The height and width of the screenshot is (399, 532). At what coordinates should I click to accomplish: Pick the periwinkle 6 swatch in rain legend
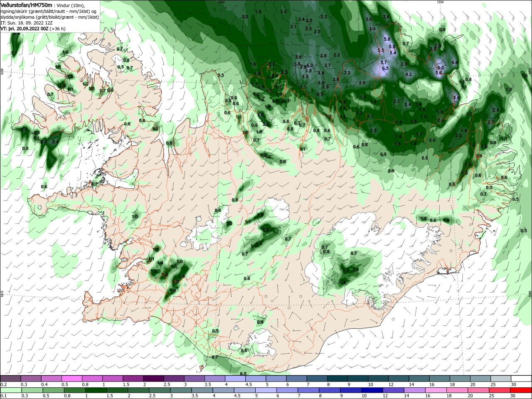[287, 390]
